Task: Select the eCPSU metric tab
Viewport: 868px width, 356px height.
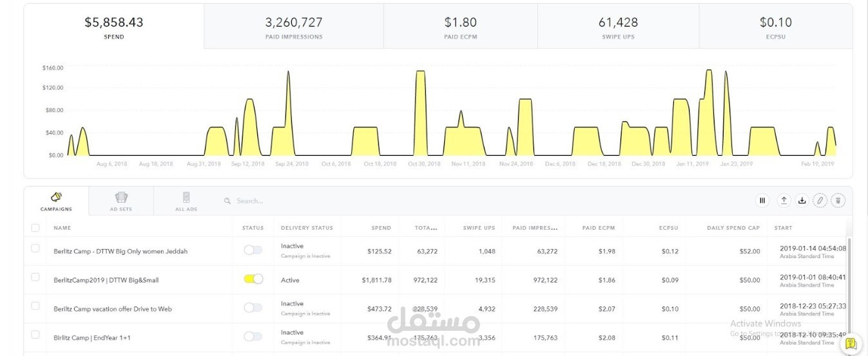Action: coord(776,26)
